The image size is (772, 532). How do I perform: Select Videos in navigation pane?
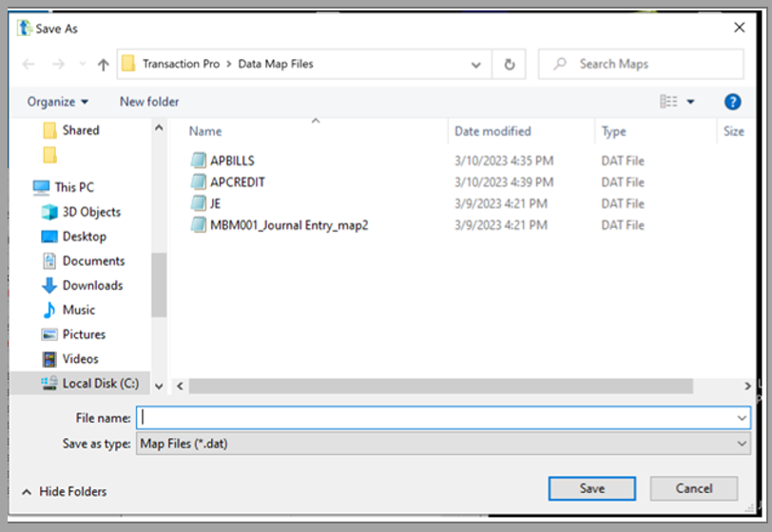tap(70, 359)
